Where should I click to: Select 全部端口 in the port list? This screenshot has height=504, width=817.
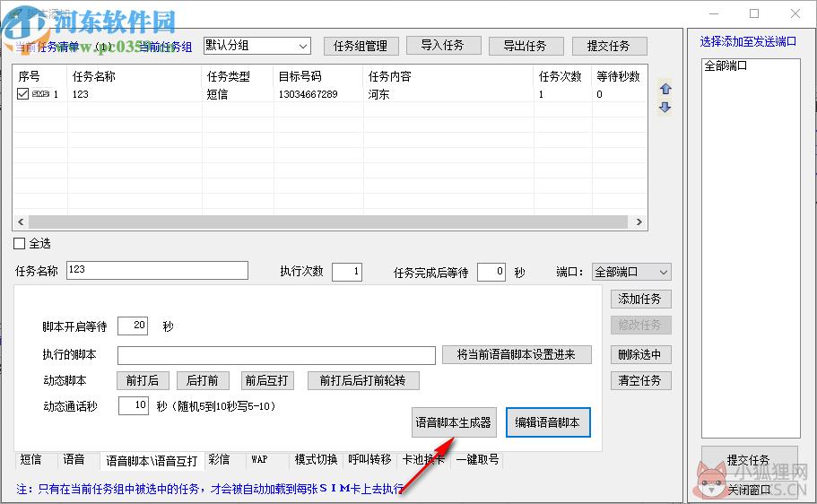coord(726,65)
